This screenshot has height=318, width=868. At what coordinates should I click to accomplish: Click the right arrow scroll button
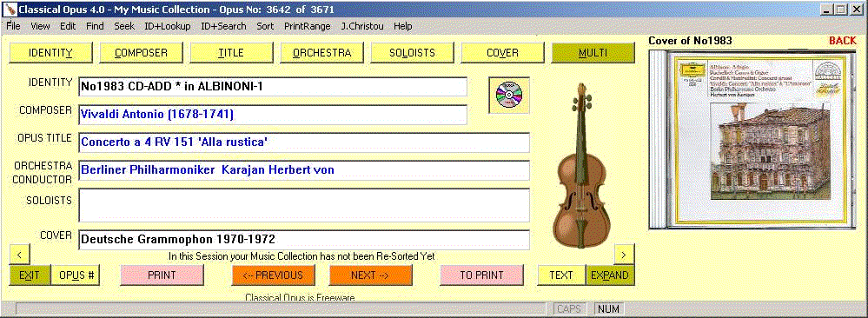(625, 255)
